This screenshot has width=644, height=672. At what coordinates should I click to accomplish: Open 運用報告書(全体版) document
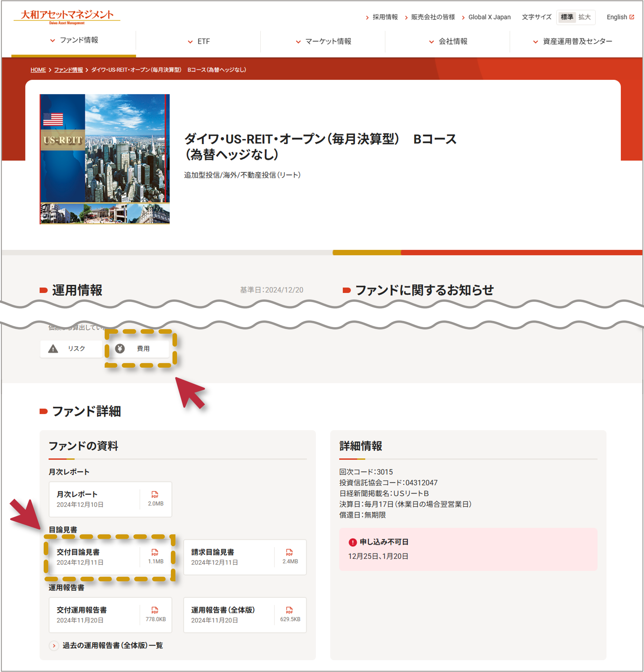pos(245,615)
